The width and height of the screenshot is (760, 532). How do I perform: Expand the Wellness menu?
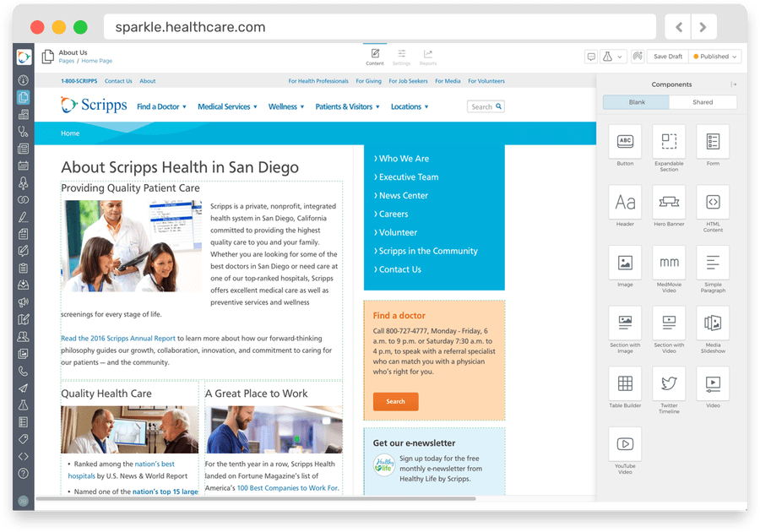click(286, 106)
